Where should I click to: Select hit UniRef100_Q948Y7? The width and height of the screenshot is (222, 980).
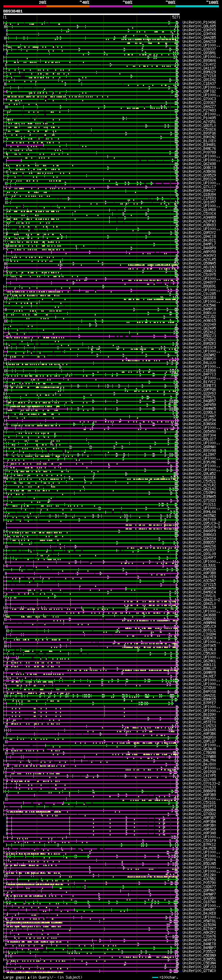(199, 282)
